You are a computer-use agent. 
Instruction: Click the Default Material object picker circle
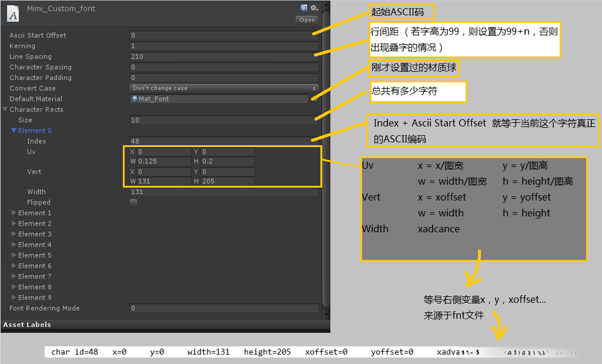pyautogui.click(x=314, y=99)
